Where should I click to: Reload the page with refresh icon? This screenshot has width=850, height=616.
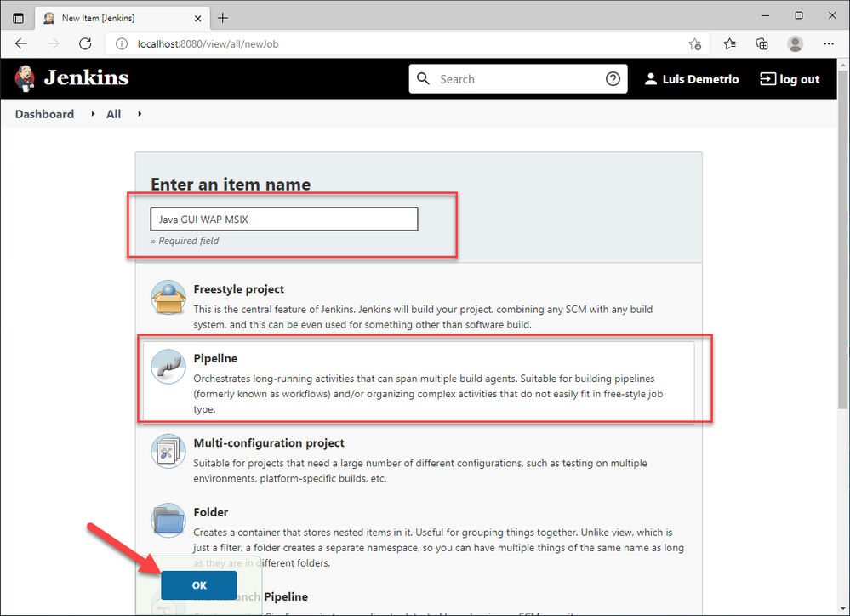pos(85,44)
